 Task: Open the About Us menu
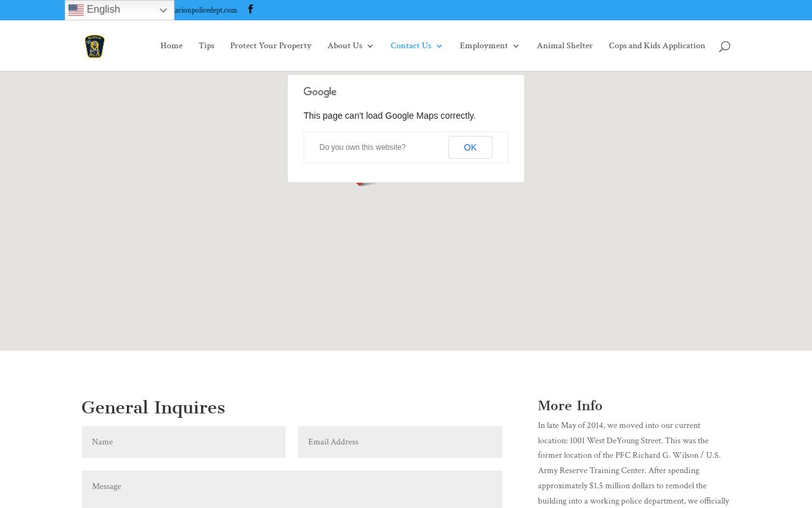click(x=344, y=46)
